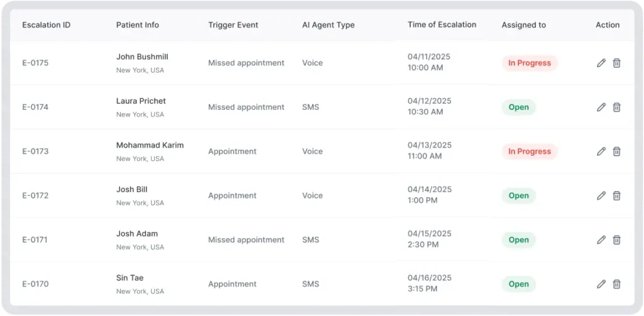Click In Progress status badge for E-0175
This screenshot has width=644, height=316.
(529, 63)
